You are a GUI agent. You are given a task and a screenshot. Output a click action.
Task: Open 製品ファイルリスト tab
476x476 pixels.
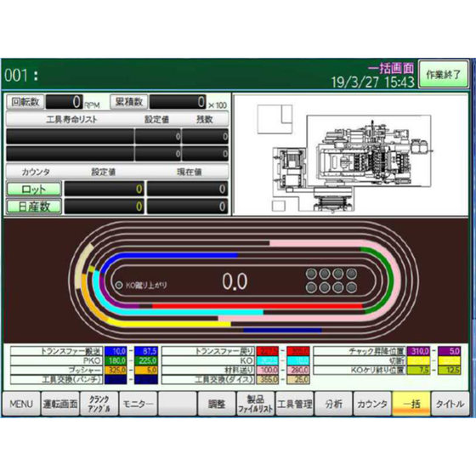[255, 404]
